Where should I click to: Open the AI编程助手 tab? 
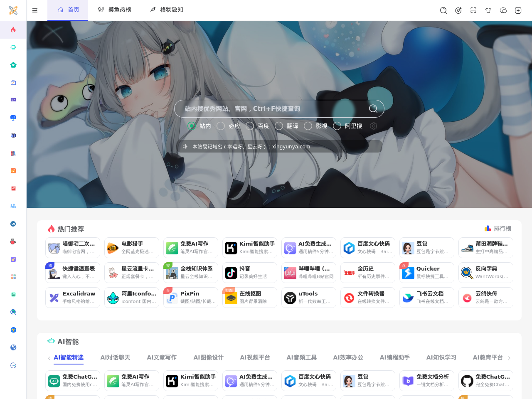pyautogui.click(x=394, y=357)
